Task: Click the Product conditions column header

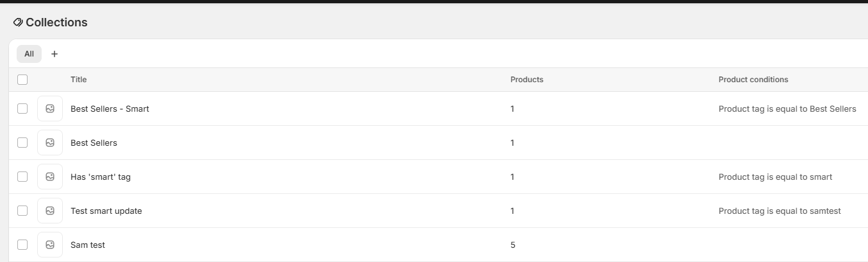Action: point(753,80)
